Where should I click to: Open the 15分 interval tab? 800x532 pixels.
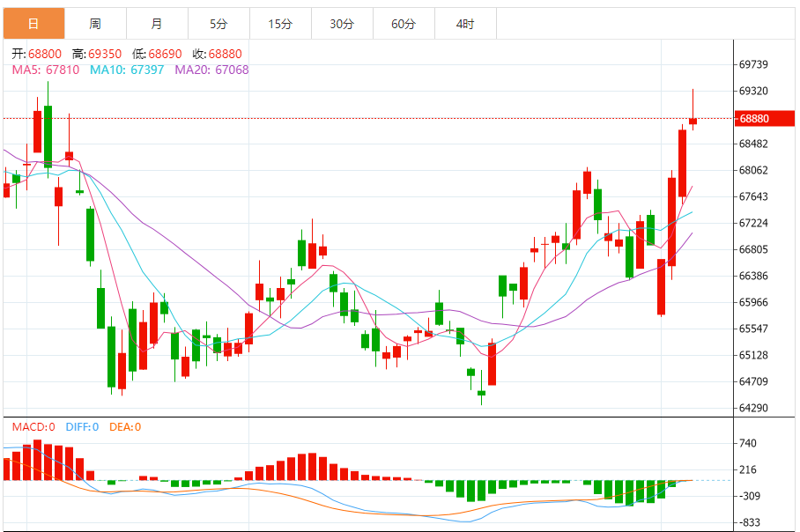click(280, 24)
